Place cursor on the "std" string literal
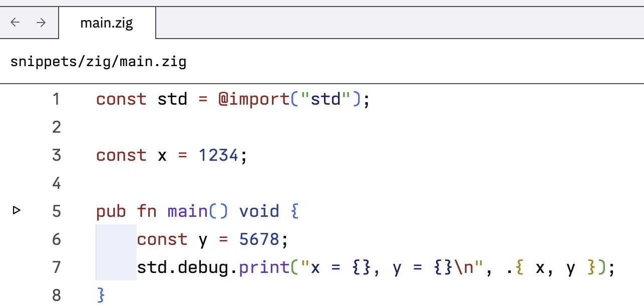644x308 pixels. [325, 99]
